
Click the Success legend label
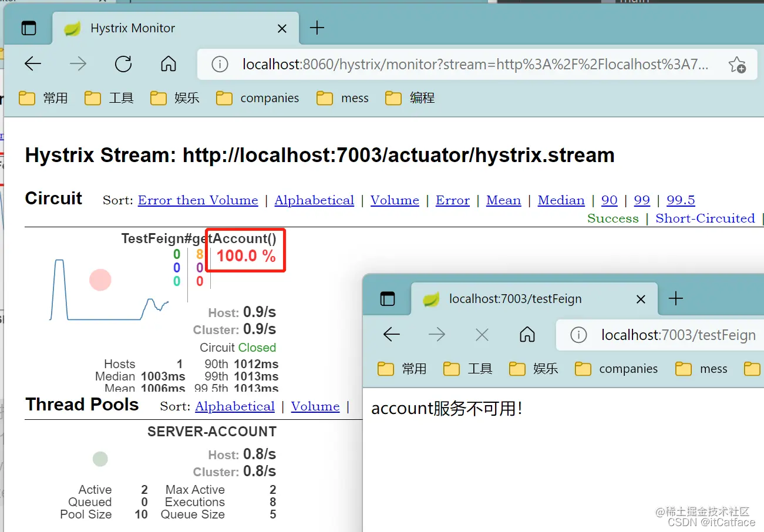click(x=612, y=218)
